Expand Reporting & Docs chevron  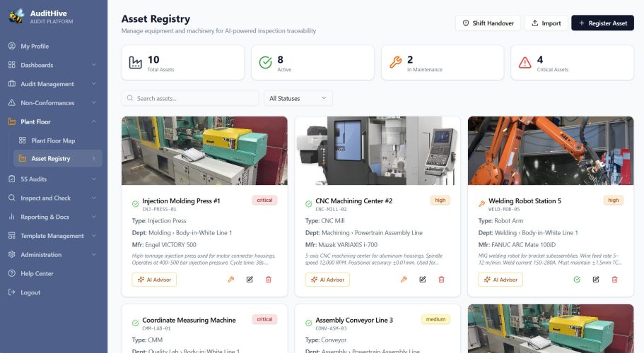pos(93,217)
